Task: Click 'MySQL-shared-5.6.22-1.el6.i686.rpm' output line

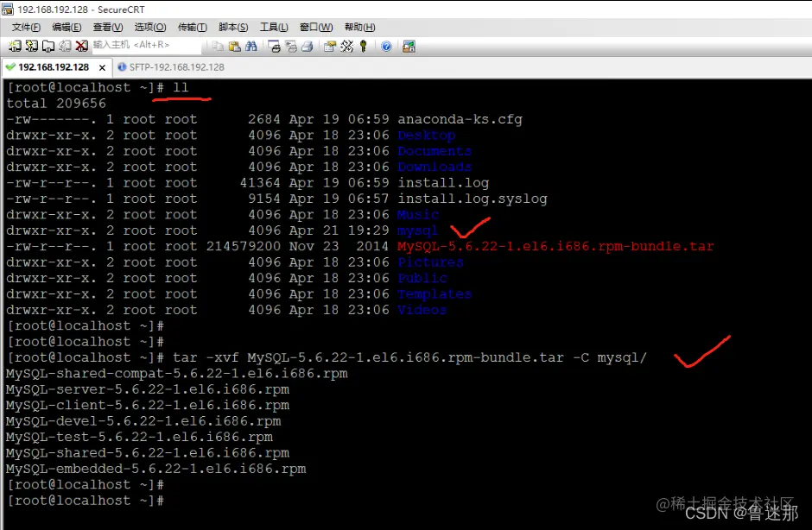Action: tap(148, 453)
